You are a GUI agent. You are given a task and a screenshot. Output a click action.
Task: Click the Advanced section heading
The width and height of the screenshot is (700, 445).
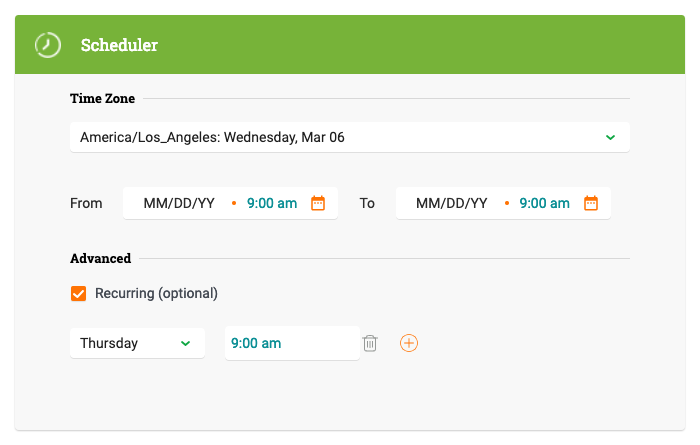tap(100, 259)
